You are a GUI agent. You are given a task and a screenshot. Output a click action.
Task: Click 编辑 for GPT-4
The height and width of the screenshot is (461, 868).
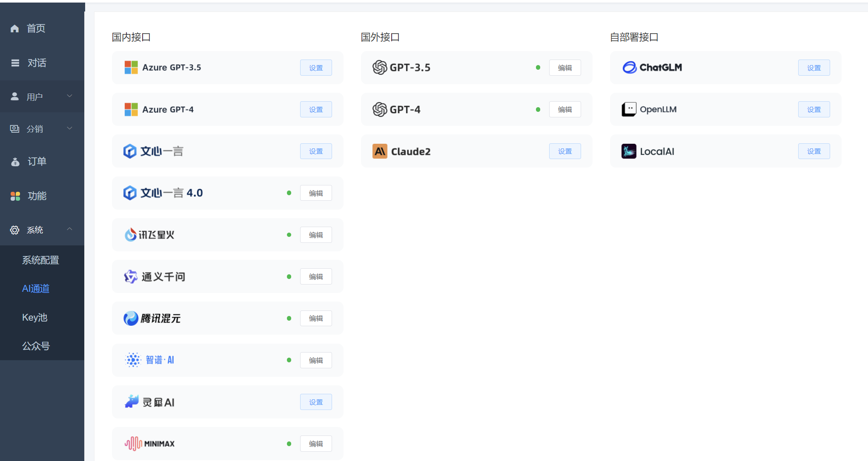tap(565, 109)
